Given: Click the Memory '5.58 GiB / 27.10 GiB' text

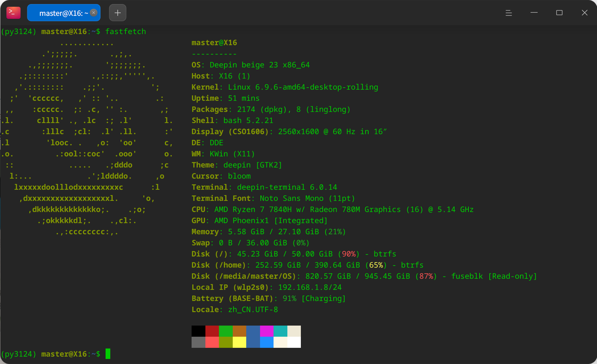Looking at the screenshot, I should click(274, 232).
